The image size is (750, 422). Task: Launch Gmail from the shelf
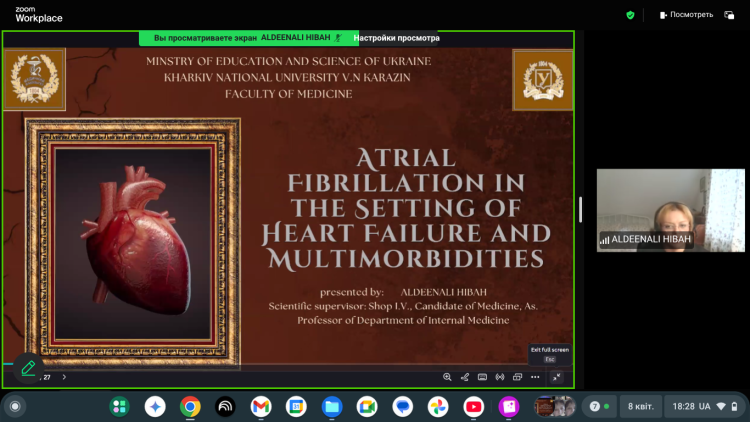pyautogui.click(x=261, y=406)
